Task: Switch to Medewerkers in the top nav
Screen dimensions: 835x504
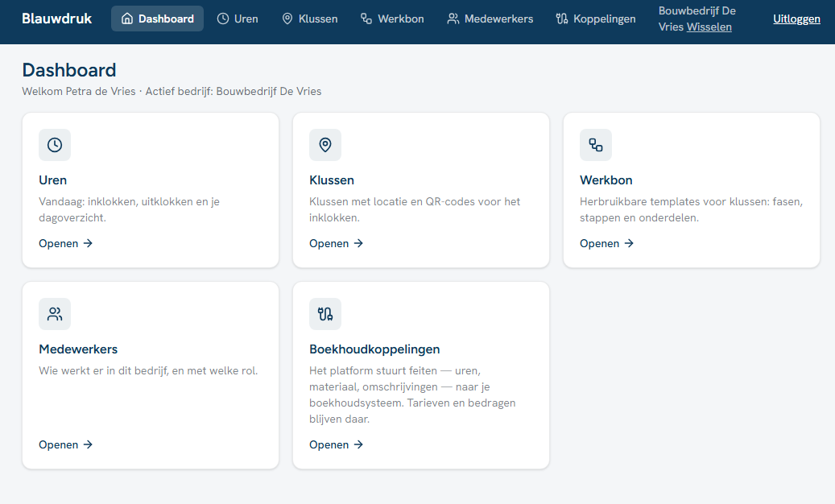Action: 490,19
